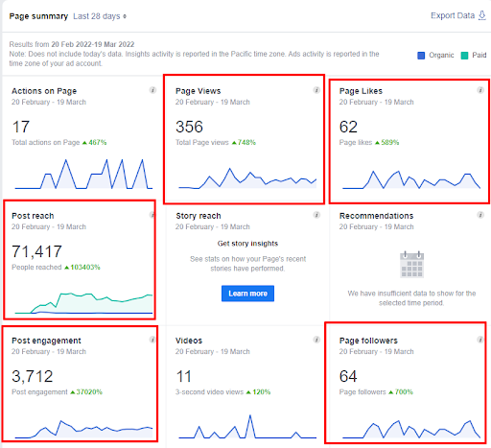Open the Videos card title
Screen dimensions: 491x448
(189, 341)
